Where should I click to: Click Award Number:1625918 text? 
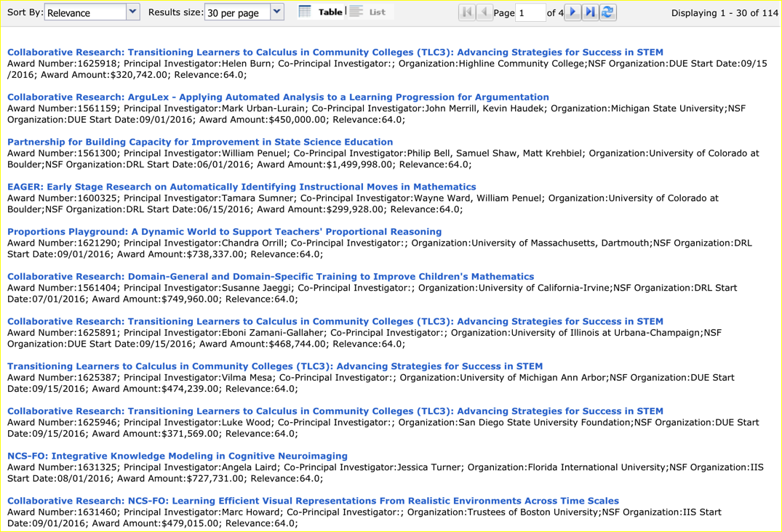(x=63, y=64)
